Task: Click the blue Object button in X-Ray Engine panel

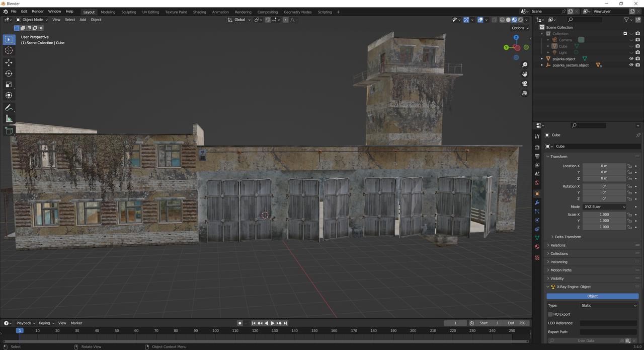Action: pos(592,296)
